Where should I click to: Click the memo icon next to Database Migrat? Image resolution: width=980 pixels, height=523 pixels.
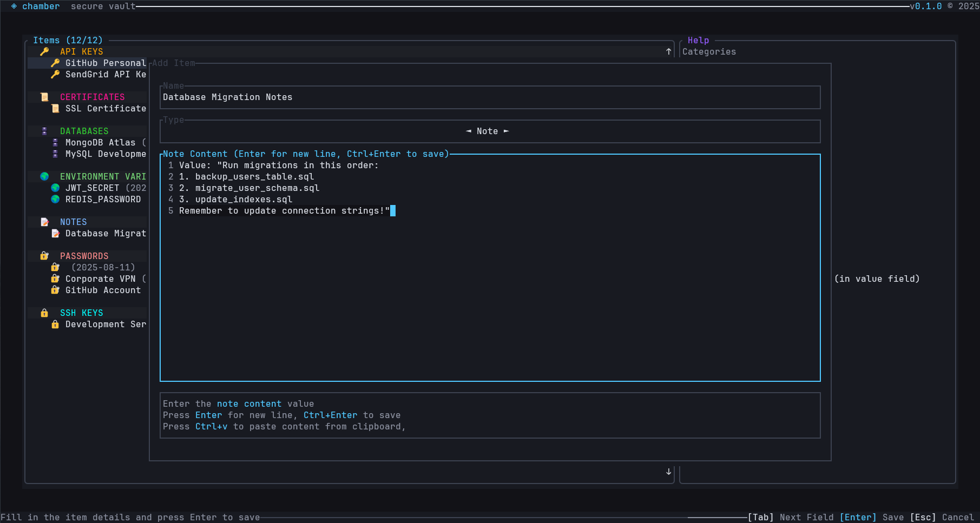(55, 234)
